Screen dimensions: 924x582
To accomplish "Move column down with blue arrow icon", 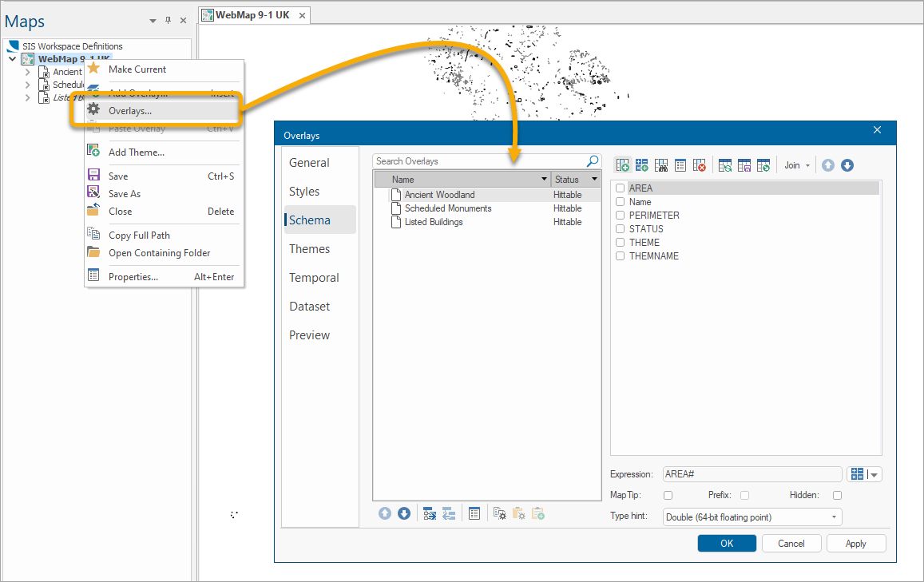I will point(847,165).
